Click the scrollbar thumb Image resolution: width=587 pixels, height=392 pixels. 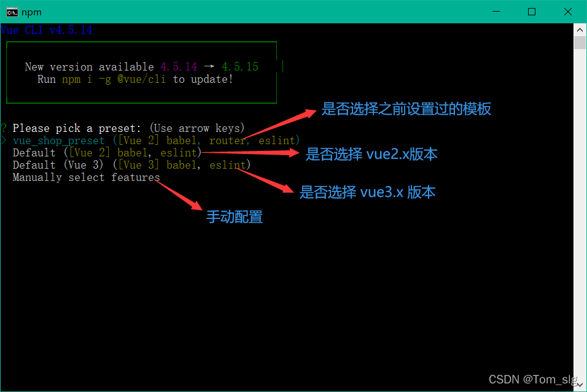tap(580, 42)
